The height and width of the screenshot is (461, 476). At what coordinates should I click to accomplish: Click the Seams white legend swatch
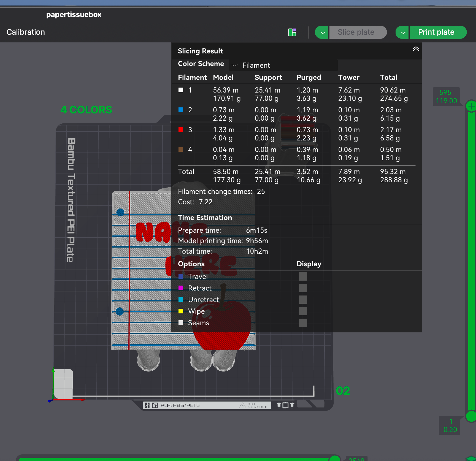(x=181, y=323)
